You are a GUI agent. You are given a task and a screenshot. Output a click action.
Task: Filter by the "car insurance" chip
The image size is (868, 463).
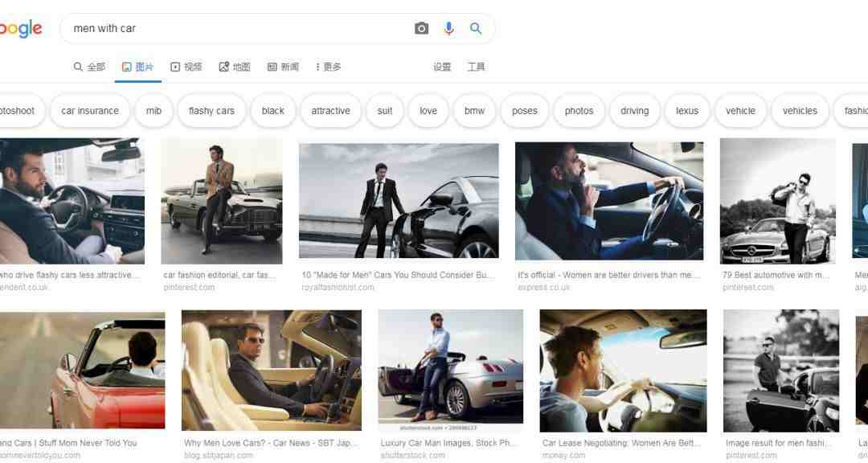tap(90, 111)
